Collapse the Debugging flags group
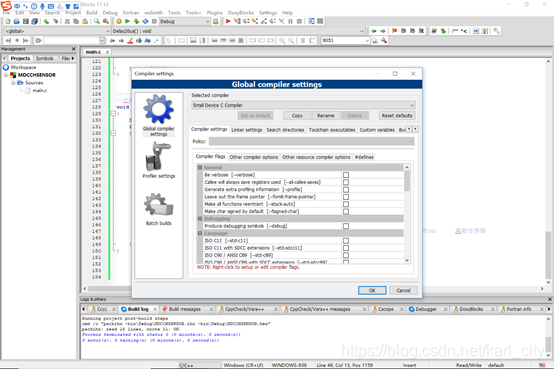 click(x=200, y=219)
